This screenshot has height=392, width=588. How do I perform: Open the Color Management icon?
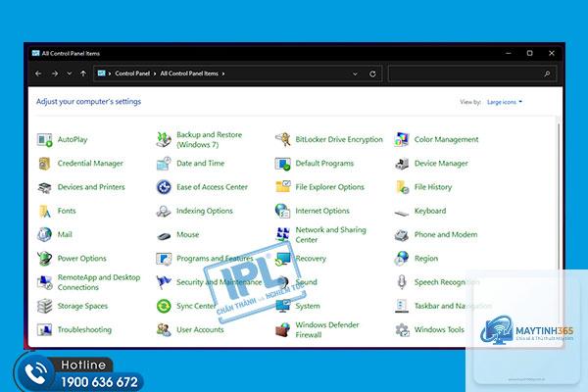click(x=401, y=139)
